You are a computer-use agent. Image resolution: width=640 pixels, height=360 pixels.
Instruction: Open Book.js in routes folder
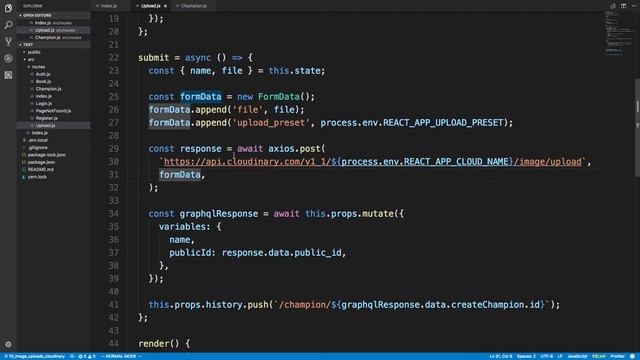(x=43, y=82)
